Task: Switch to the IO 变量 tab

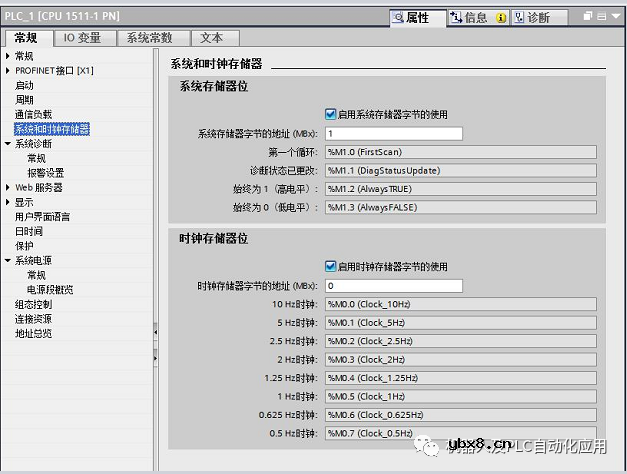Action: pyautogui.click(x=82, y=38)
